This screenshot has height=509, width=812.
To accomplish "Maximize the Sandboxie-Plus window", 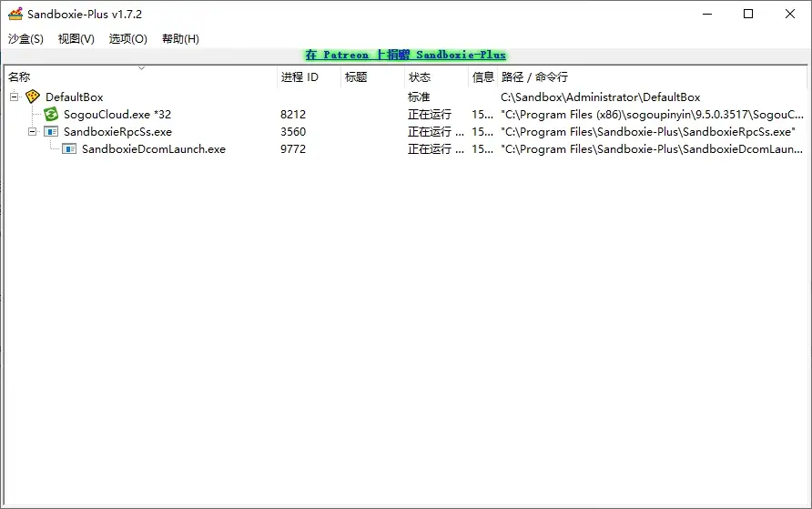I will (747, 14).
